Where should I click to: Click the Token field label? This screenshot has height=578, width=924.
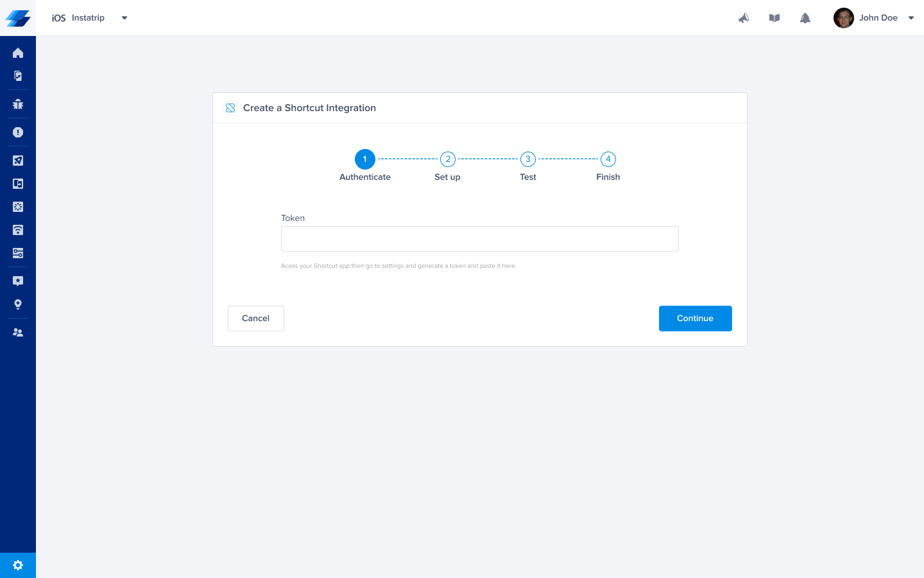tap(293, 218)
